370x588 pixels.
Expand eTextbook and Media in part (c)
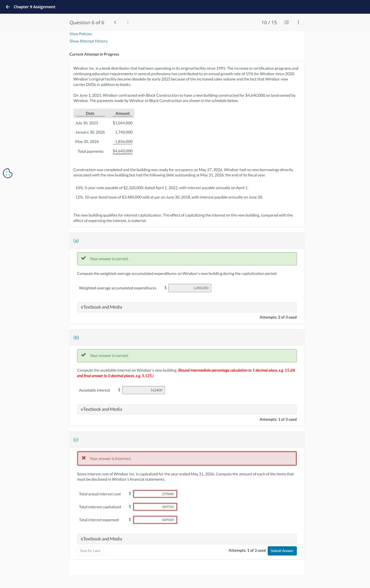187,539
